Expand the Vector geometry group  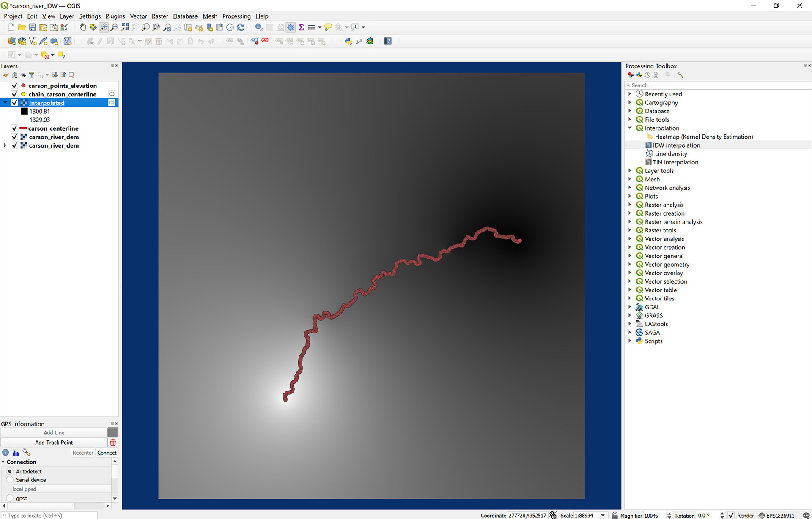coord(630,264)
